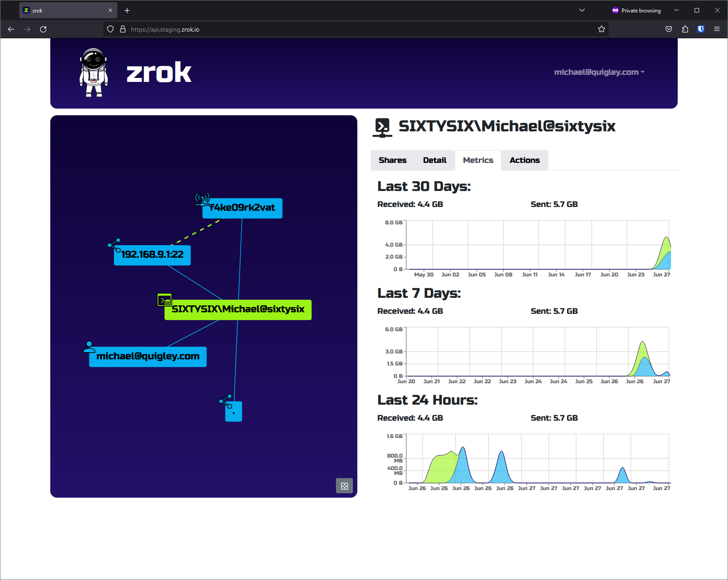728x580 pixels.
Task: Click the zrok astronaut logo
Action: tap(93, 73)
